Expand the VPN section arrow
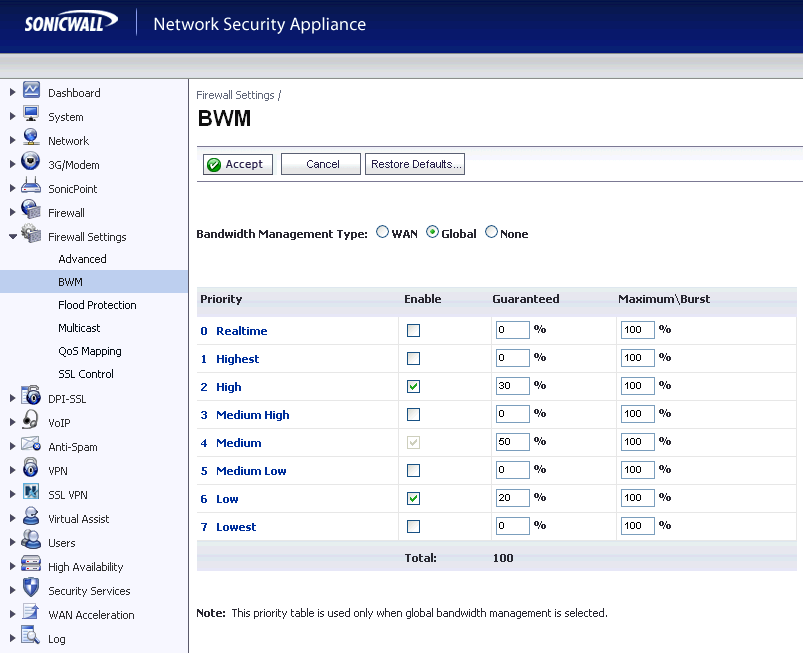Viewport: 803px width, 653px height. pyautogui.click(x=12, y=470)
